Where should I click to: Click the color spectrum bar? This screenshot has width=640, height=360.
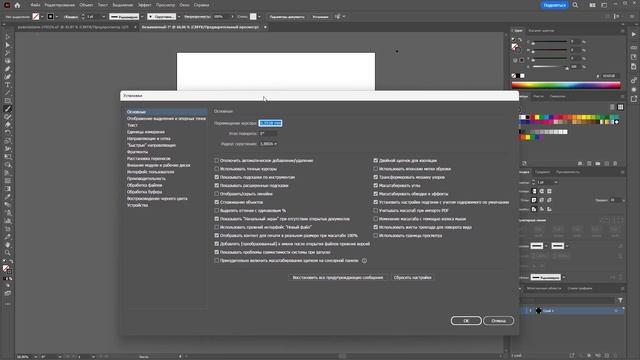pyautogui.click(x=566, y=85)
